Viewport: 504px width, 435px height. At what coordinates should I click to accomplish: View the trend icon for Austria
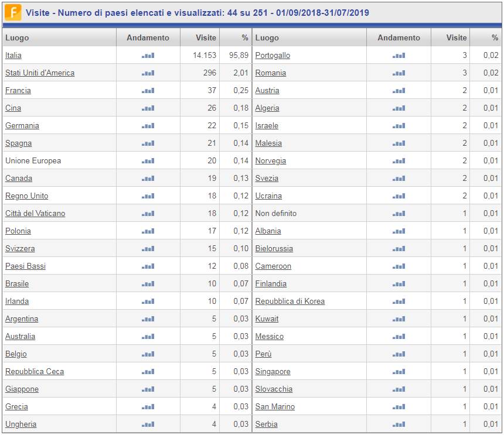(x=399, y=91)
